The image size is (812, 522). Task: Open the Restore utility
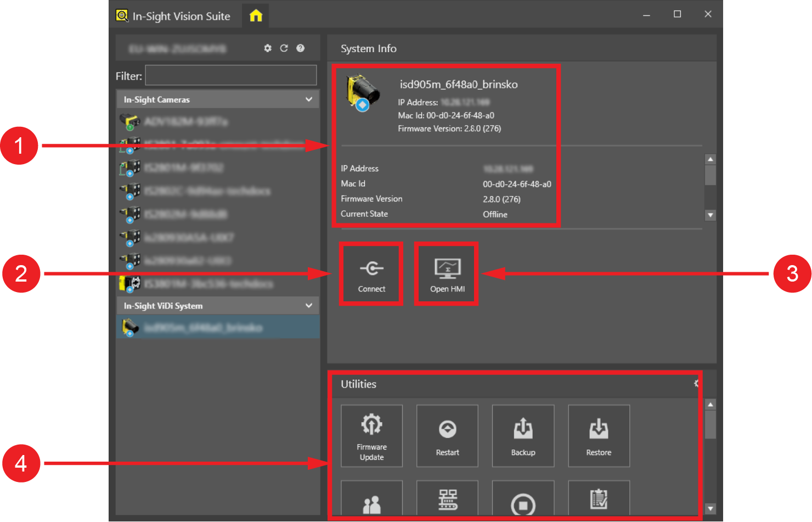tap(599, 436)
